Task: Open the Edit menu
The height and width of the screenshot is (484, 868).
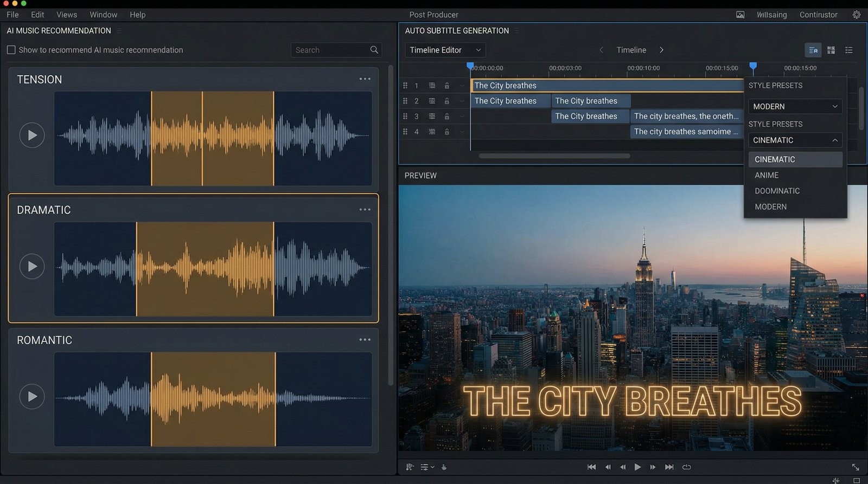Action: pos(37,15)
